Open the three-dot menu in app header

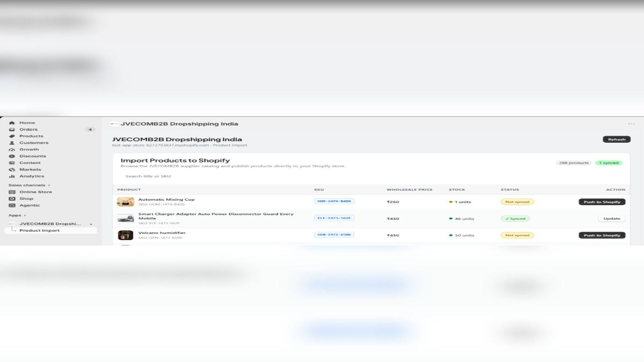(x=631, y=124)
